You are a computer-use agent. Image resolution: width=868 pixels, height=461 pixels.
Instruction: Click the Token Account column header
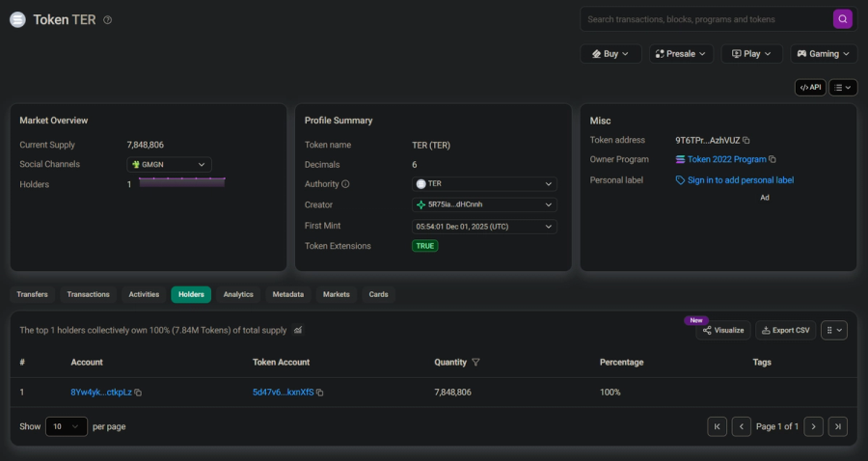click(x=281, y=363)
